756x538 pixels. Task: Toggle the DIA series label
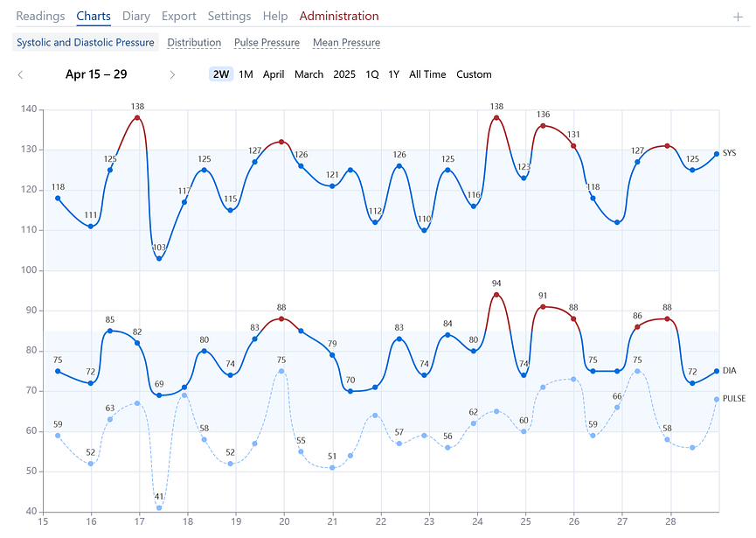click(731, 371)
